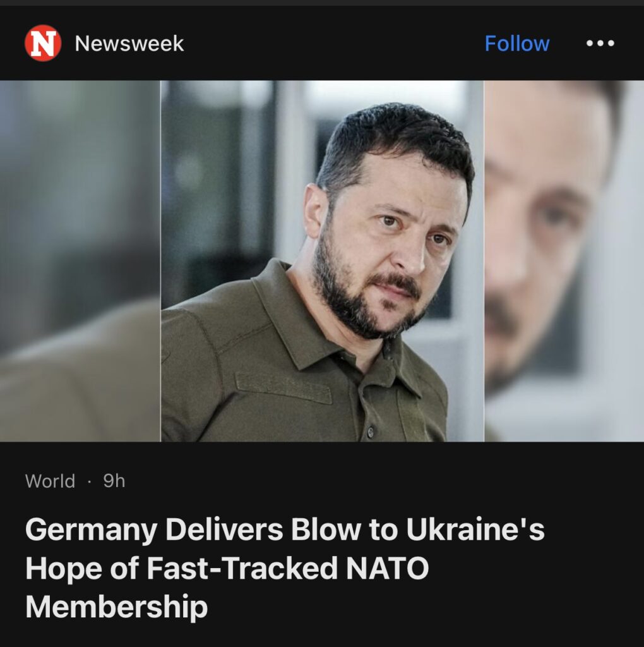Open the Germany Delivers Blow headline
The width and height of the screenshot is (644, 647).
285,568
